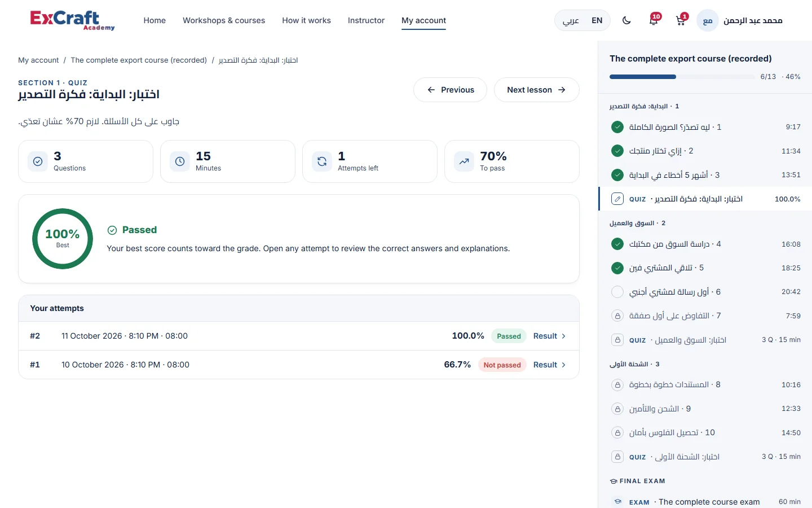Open Result for attempt #2

tap(550, 336)
